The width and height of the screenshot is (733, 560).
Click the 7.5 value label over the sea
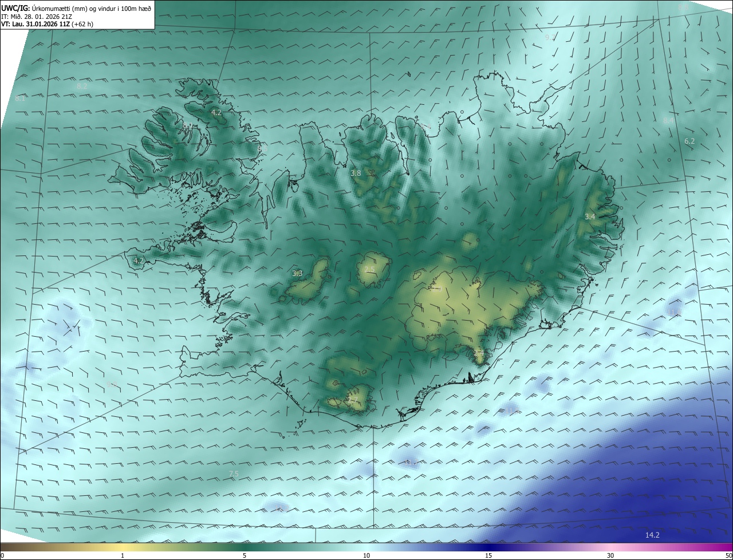pos(233,474)
